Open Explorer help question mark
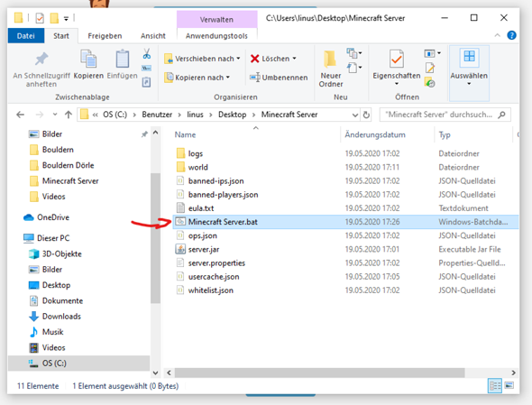 coord(511,35)
